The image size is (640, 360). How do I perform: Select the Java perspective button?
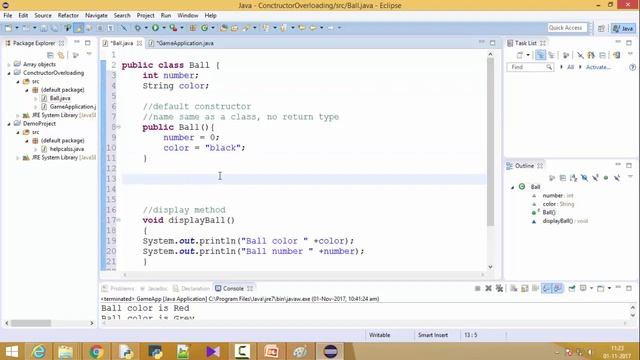(x=623, y=28)
